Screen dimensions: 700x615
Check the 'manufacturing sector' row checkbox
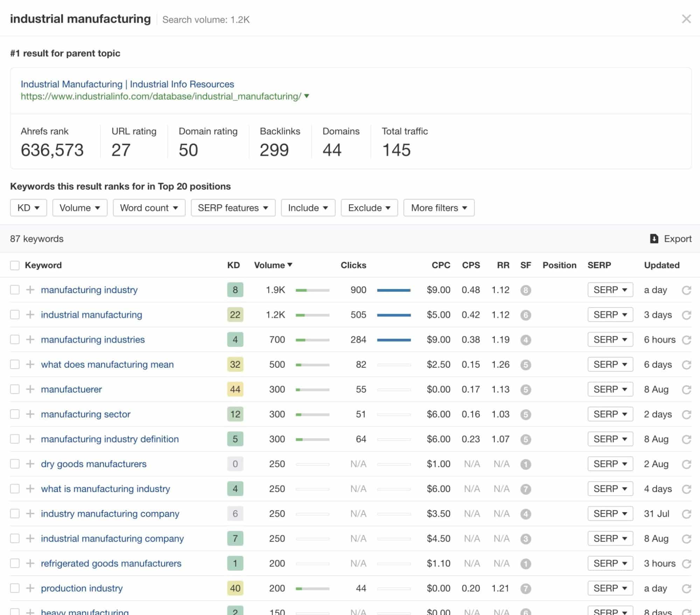pyautogui.click(x=15, y=414)
